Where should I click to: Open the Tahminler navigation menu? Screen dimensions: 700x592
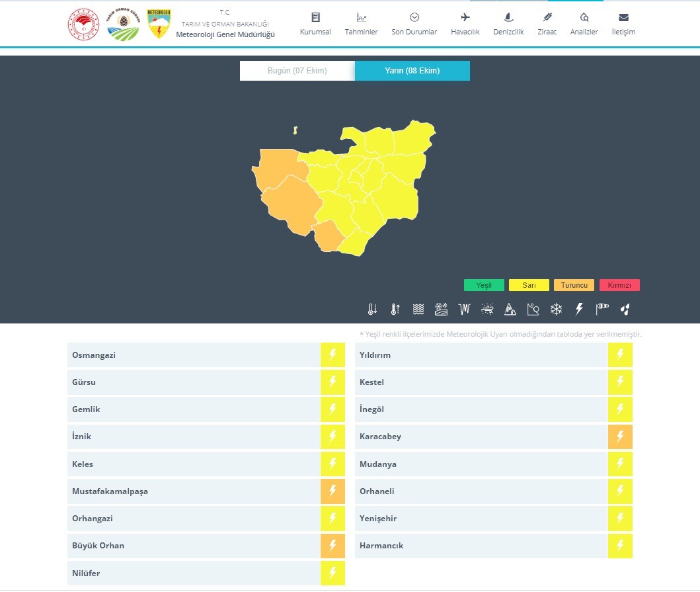pyautogui.click(x=361, y=24)
